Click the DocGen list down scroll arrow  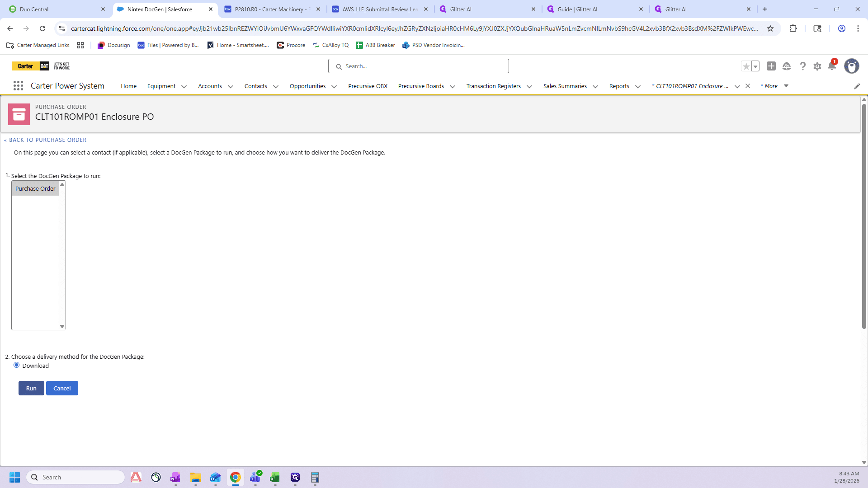click(62, 326)
